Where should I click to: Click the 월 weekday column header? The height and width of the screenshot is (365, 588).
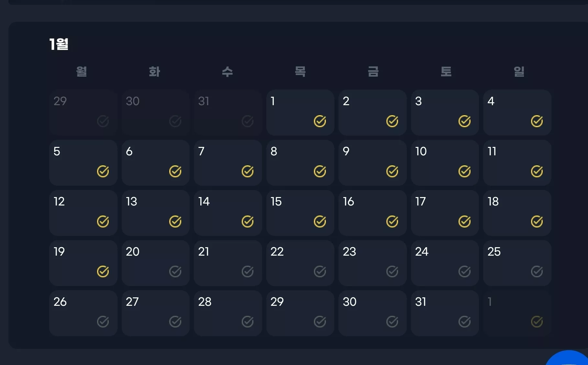coord(82,72)
